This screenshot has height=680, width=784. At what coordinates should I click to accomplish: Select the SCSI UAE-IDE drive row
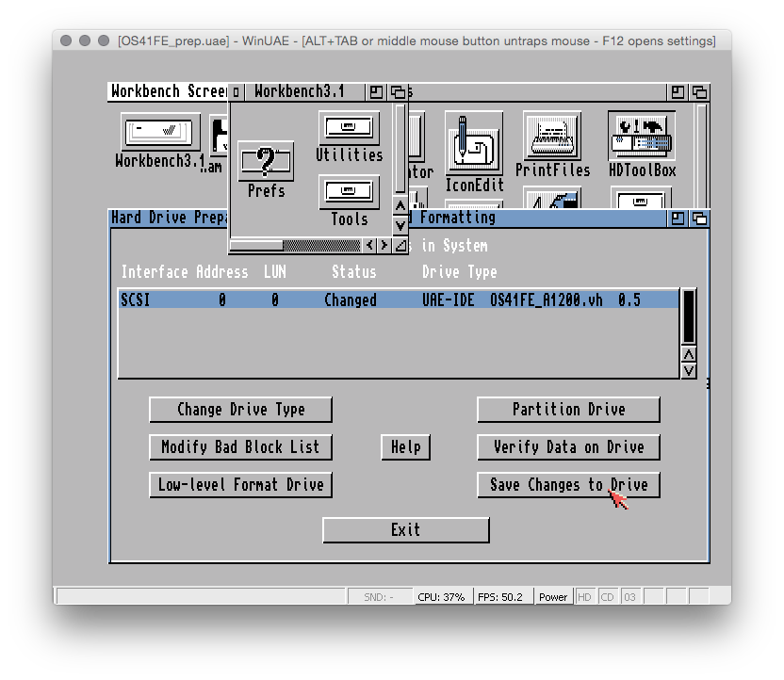point(399,300)
